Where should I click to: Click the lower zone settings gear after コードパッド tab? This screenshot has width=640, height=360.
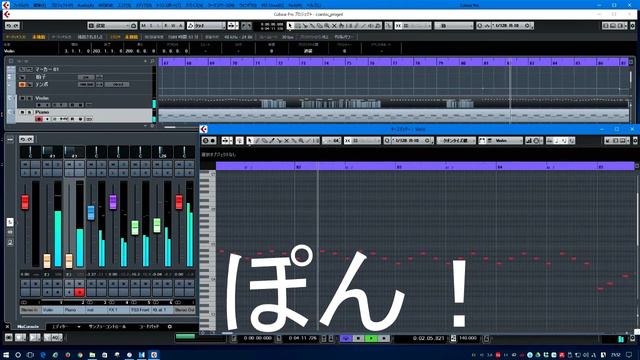tap(170, 327)
